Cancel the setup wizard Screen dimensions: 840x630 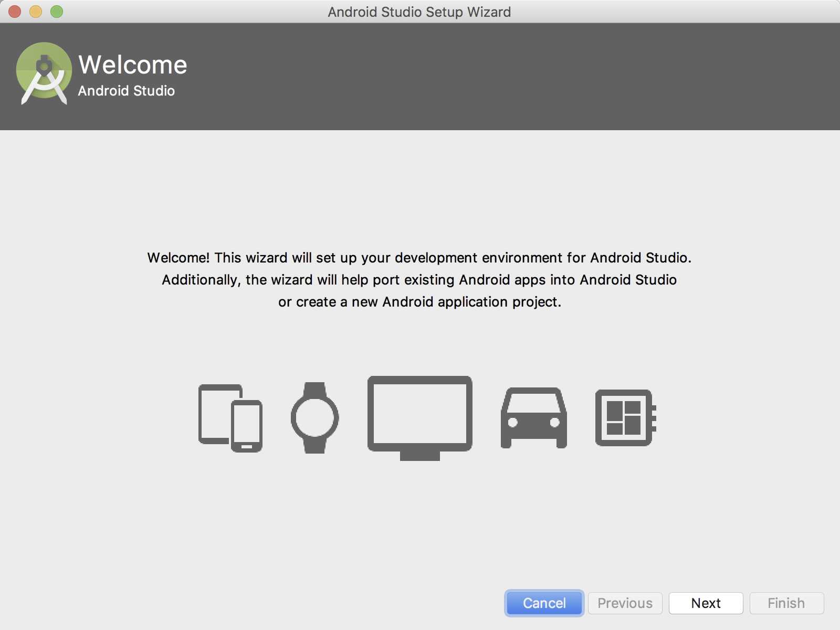coord(544,603)
